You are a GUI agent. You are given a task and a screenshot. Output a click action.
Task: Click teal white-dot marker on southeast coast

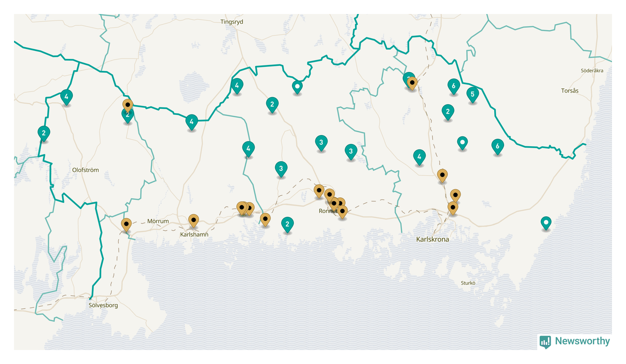(546, 222)
